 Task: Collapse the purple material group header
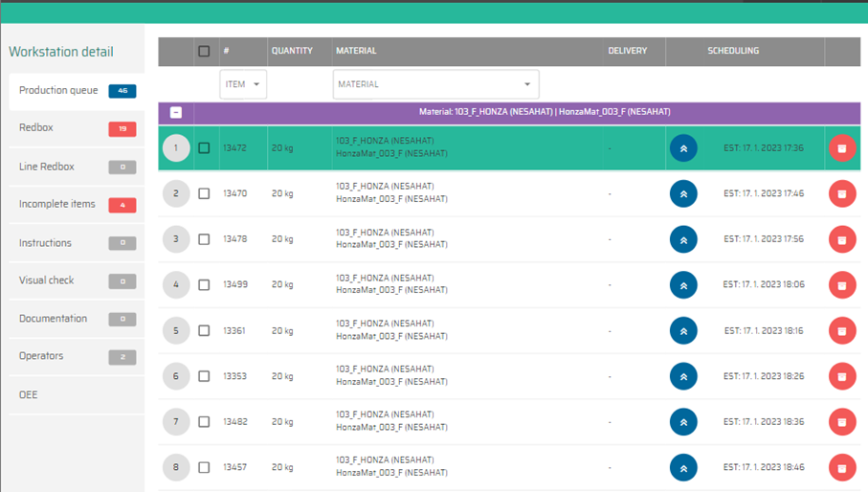(x=176, y=112)
